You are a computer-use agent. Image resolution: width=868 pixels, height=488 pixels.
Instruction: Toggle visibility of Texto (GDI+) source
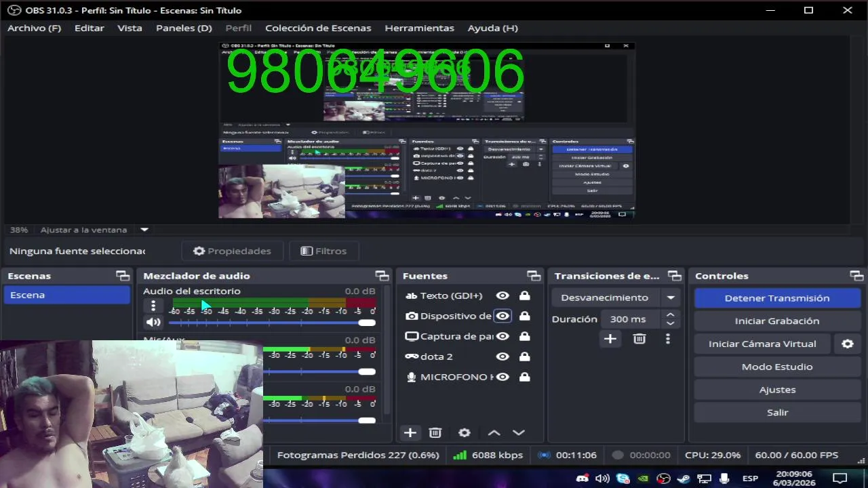click(502, 296)
